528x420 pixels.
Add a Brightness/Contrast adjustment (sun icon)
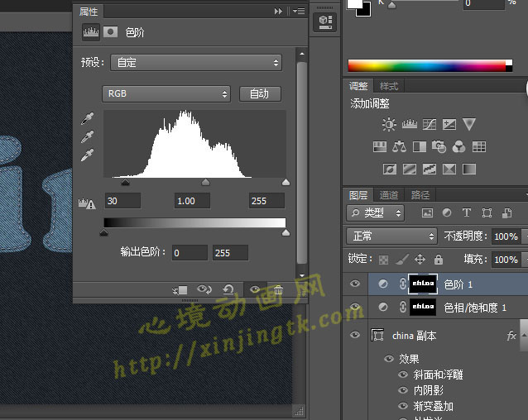pos(389,125)
